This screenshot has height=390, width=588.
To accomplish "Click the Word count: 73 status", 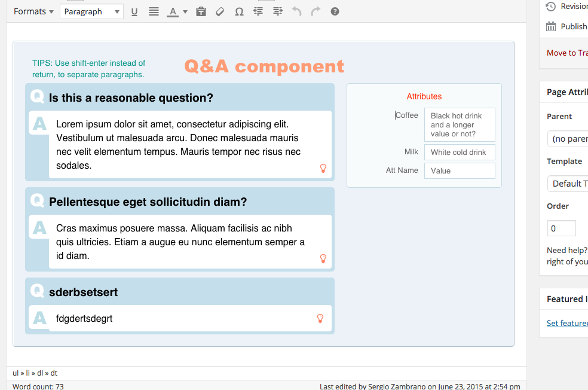I will (38, 386).
